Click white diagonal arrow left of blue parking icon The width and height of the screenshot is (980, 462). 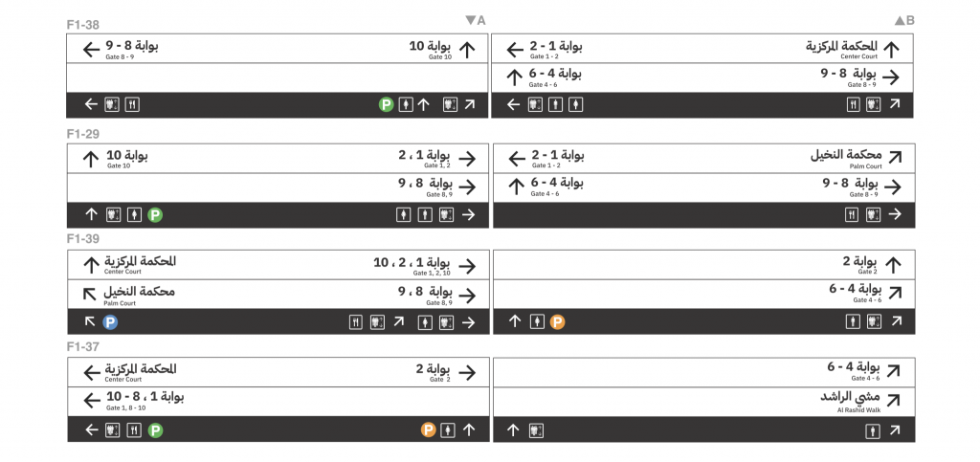click(x=90, y=322)
